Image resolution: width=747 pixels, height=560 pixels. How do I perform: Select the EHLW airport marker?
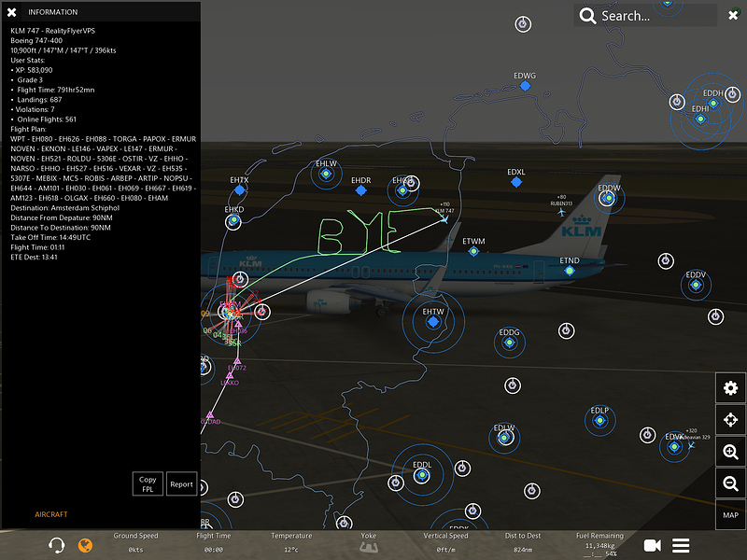coord(326,174)
